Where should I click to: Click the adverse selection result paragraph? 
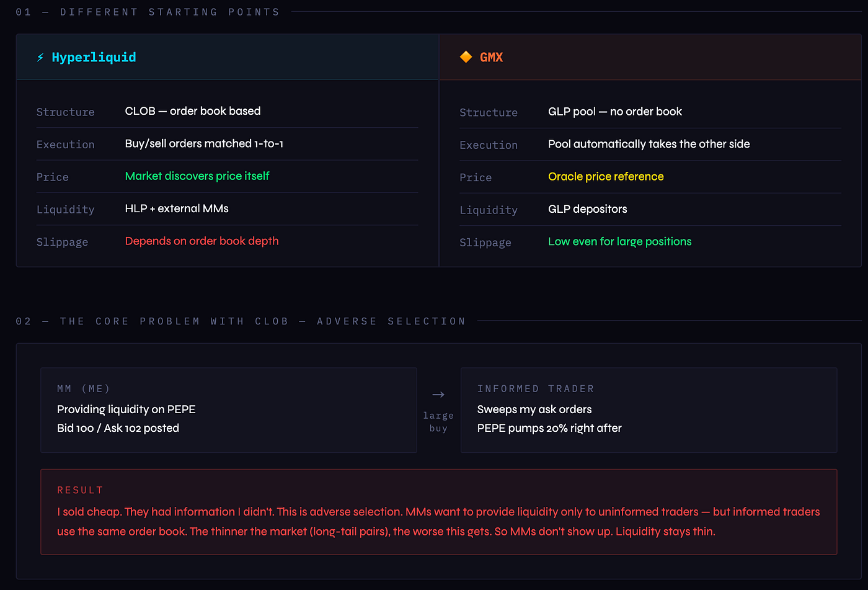pos(438,522)
